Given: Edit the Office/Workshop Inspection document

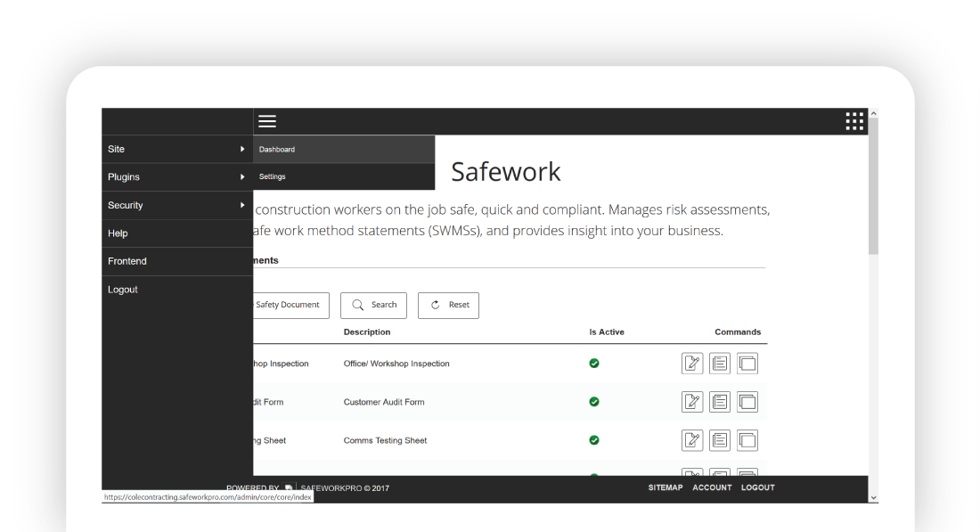Looking at the screenshot, I should point(692,363).
